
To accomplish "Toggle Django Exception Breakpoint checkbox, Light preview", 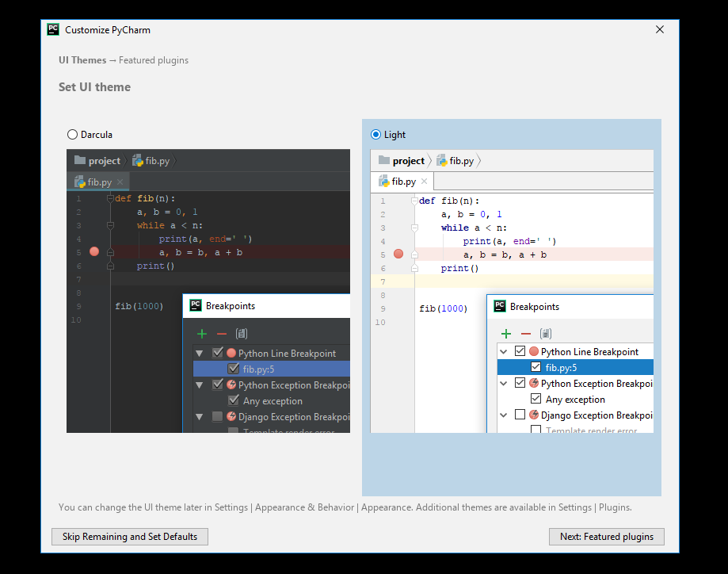I will point(520,414).
